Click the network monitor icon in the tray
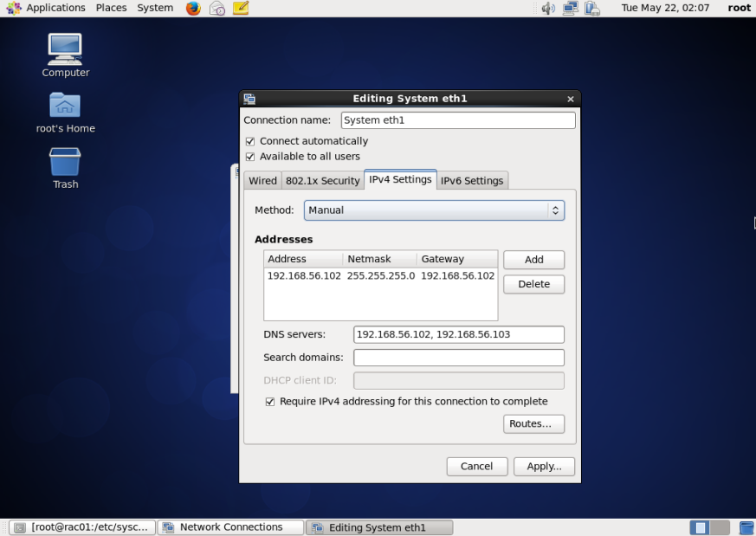The image size is (756, 536). (x=569, y=8)
